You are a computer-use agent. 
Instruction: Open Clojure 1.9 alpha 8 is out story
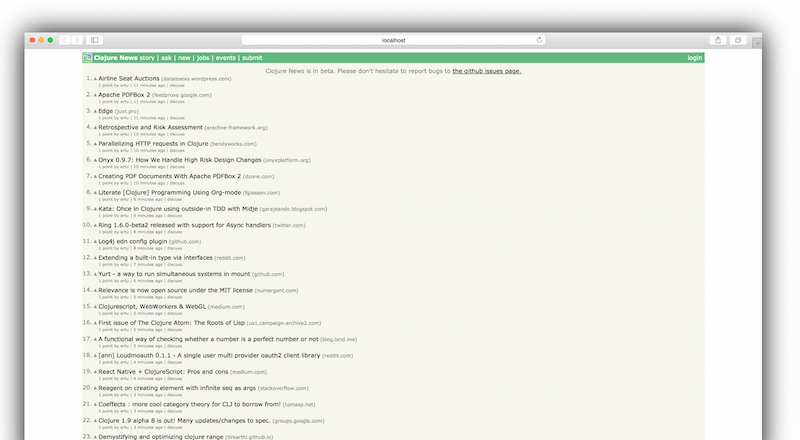tap(184, 421)
